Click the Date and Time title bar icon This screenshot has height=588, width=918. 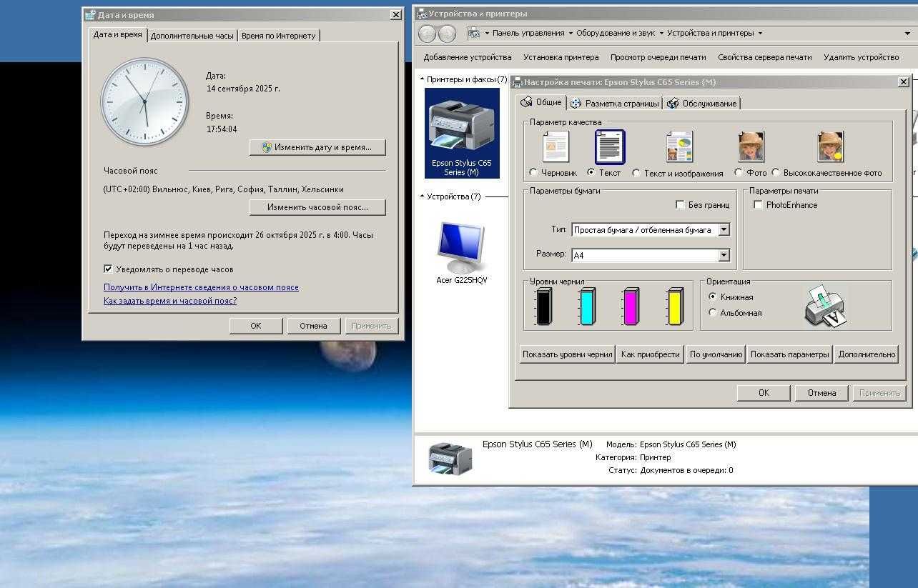pyautogui.click(x=90, y=14)
